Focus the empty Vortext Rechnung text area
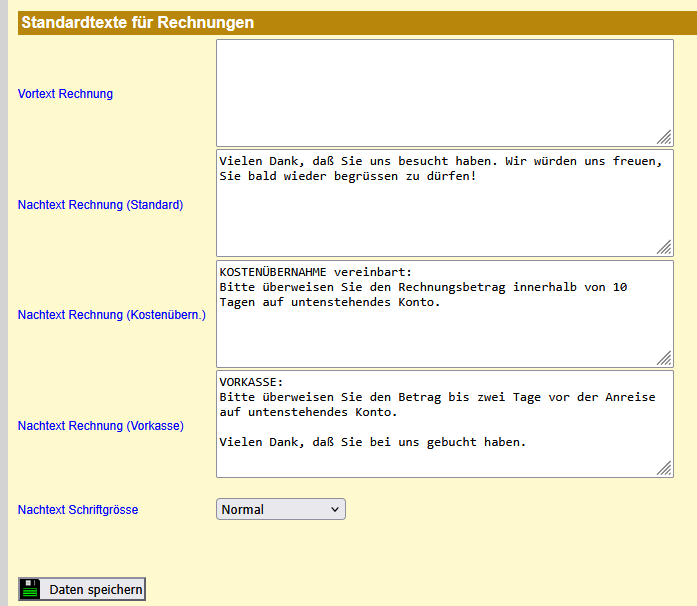The image size is (697, 606). coord(445,93)
